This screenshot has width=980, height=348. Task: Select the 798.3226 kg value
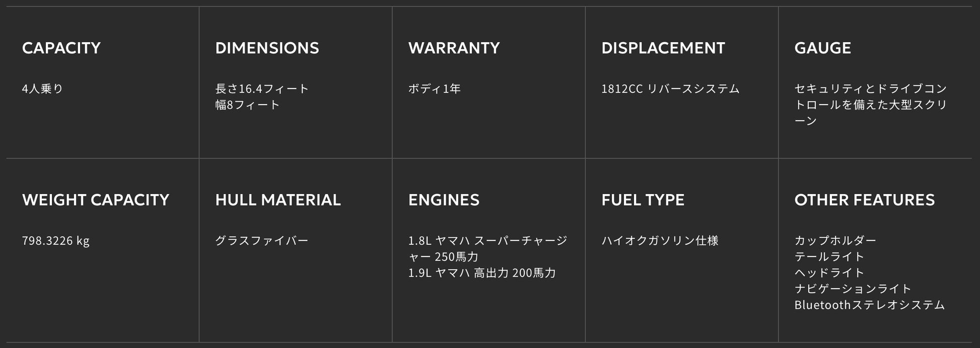click(55, 240)
